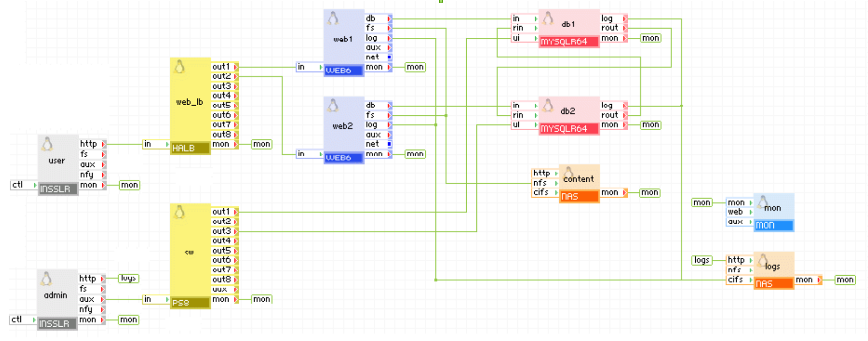868x341 pixels.
Task: Click the http output on user gateway
Action: (x=93, y=144)
